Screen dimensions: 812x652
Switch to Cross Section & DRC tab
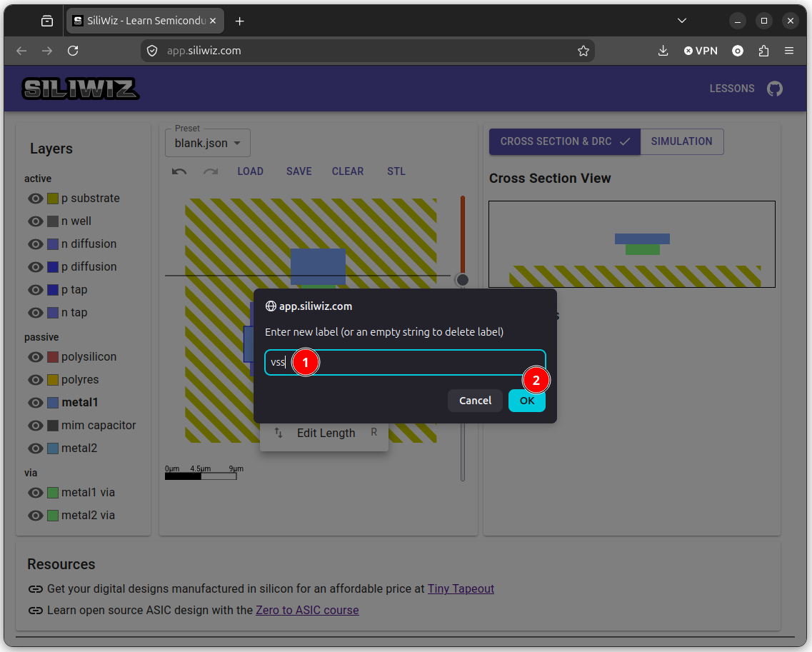point(564,141)
